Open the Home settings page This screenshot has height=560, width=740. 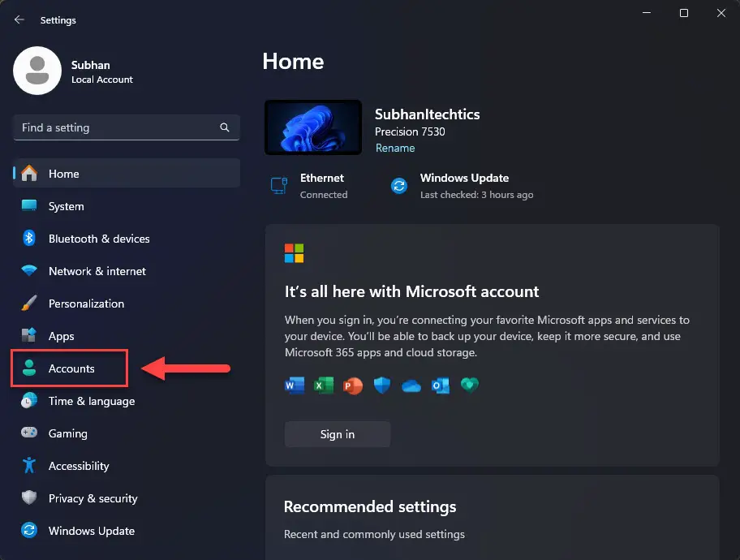point(127,174)
